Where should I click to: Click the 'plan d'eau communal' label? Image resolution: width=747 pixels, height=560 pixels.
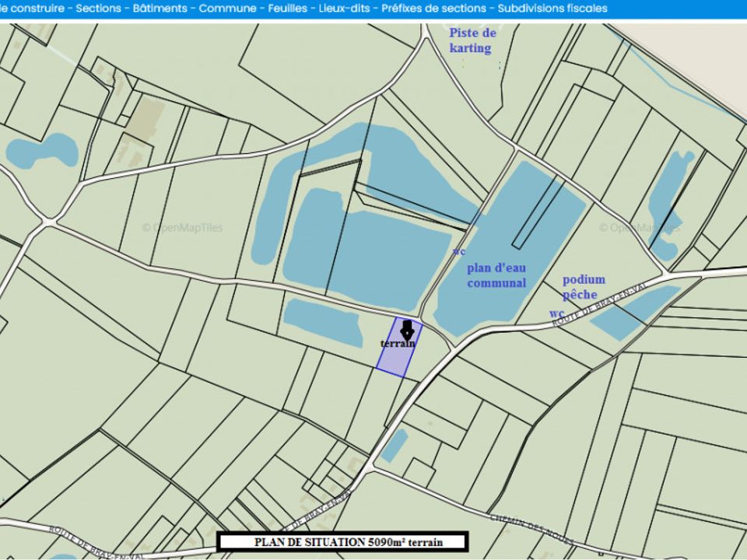pyautogui.click(x=496, y=275)
